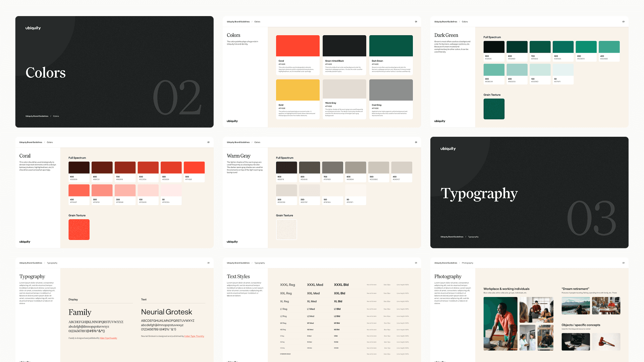Click the red gavel photo thumbnail
The image size is (644, 362).
coord(606,342)
